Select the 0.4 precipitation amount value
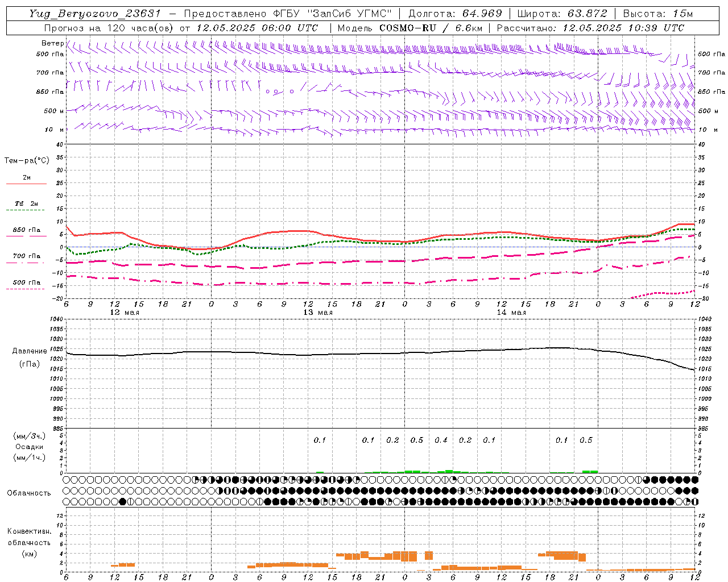 [x=441, y=440]
